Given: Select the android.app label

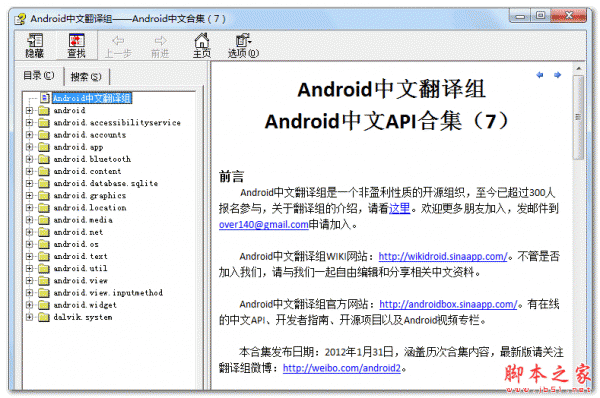Looking at the screenshot, I should 78,147.
